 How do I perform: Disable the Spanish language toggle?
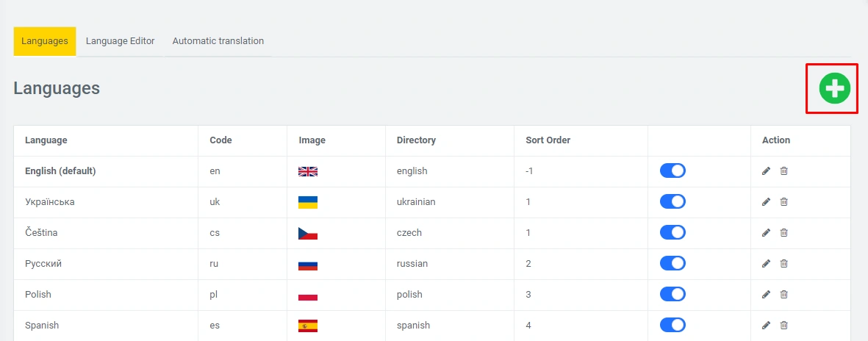point(672,325)
